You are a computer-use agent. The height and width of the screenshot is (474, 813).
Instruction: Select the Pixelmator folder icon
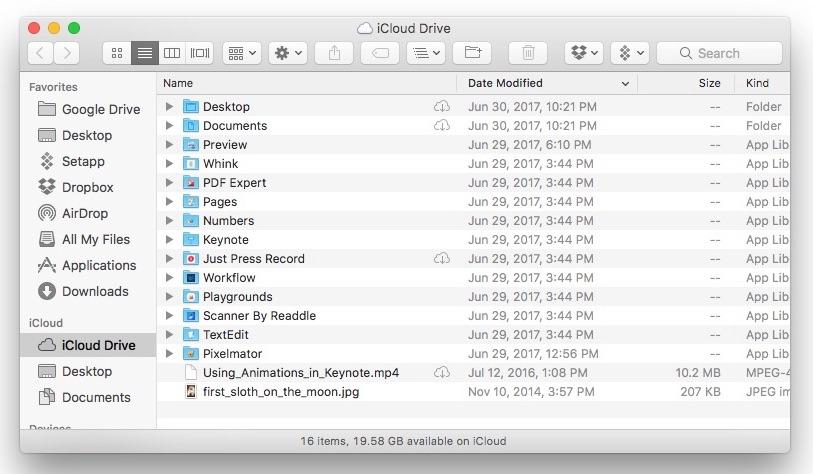(191, 354)
